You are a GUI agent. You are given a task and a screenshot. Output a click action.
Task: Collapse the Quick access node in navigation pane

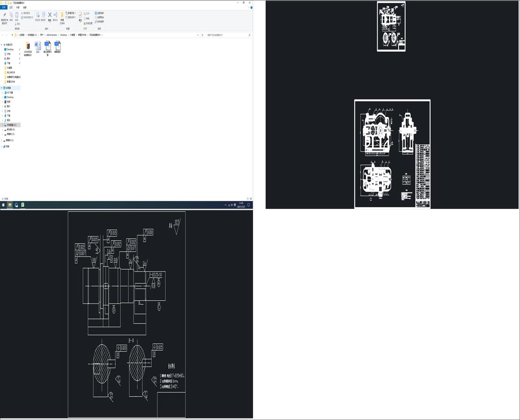point(2,44)
